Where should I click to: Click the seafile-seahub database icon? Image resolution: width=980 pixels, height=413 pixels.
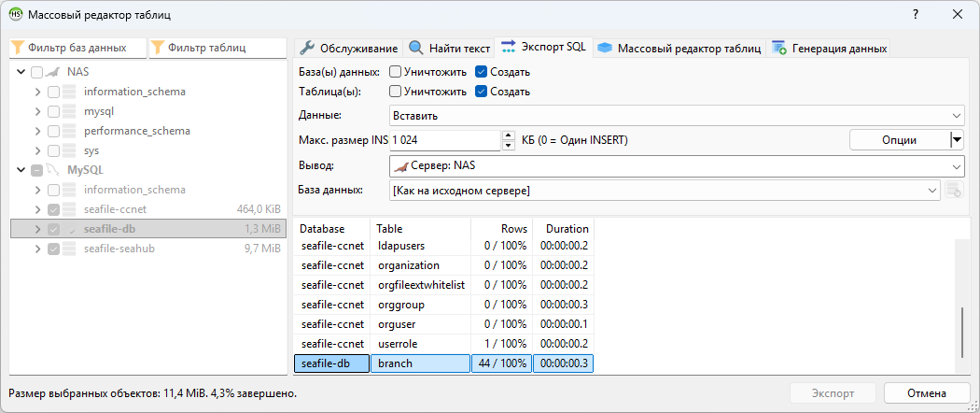pyautogui.click(x=71, y=249)
